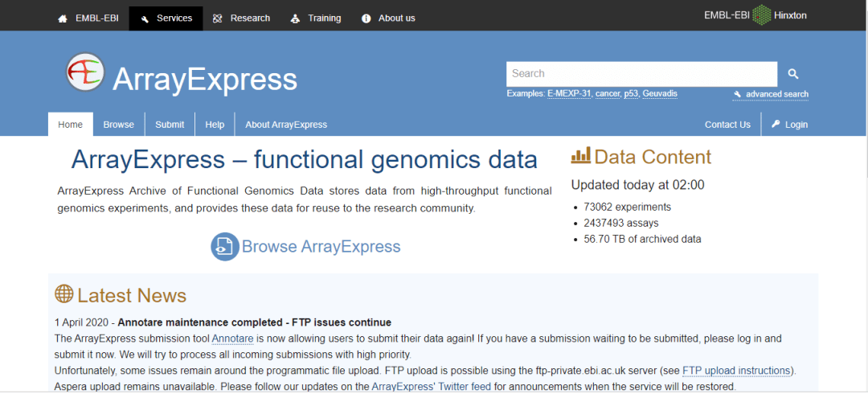The image size is (868, 394).
Task: Open the About ArrayExpress tab
Action: tap(286, 125)
